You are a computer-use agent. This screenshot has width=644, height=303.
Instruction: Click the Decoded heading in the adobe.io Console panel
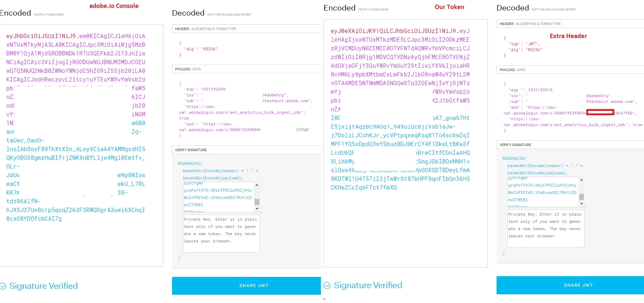coord(188,13)
